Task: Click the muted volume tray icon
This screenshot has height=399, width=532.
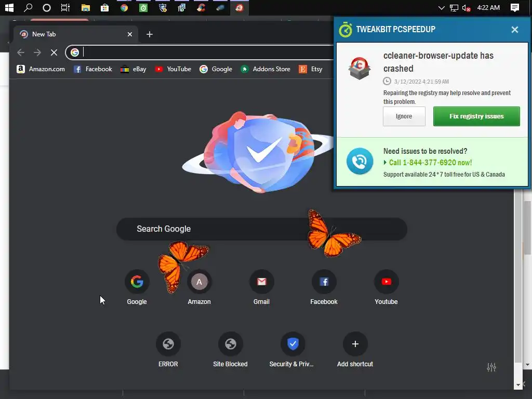Action: [x=466, y=8]
